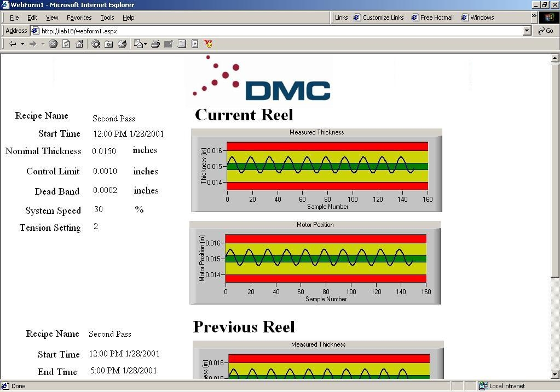This screenshot has width=560, height=392.
Task: Open the View menu
Action: (52, 17)
